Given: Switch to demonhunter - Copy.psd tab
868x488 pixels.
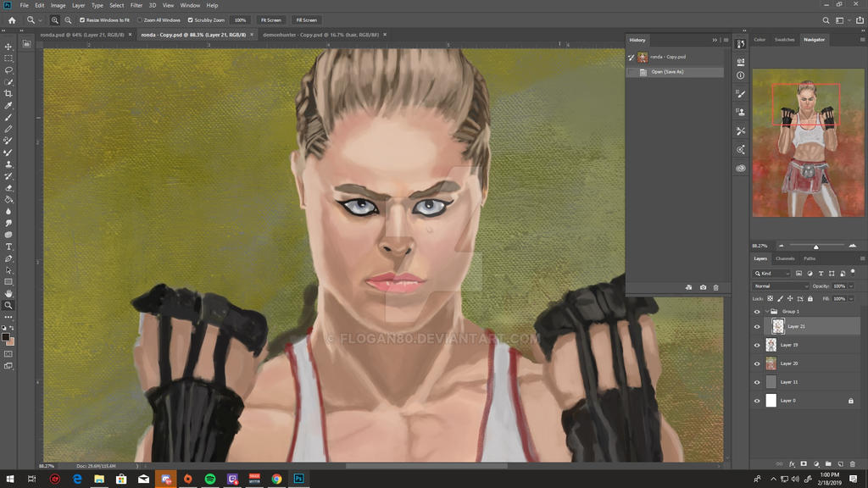Looking at the screenshot, I should 321,35.
